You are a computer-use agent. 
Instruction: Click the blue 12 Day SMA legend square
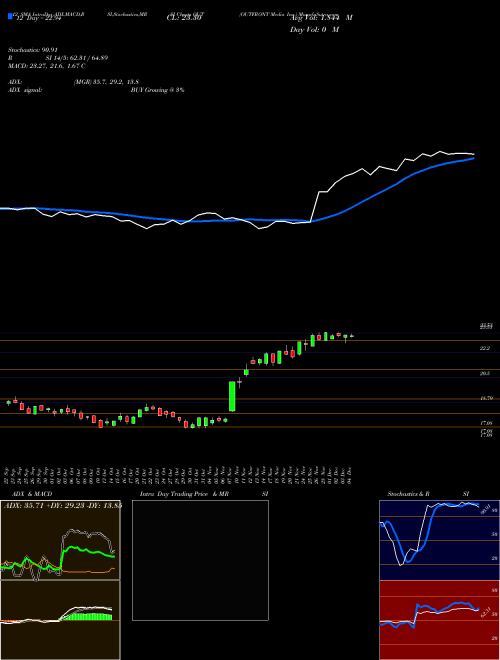pos(10,17)
